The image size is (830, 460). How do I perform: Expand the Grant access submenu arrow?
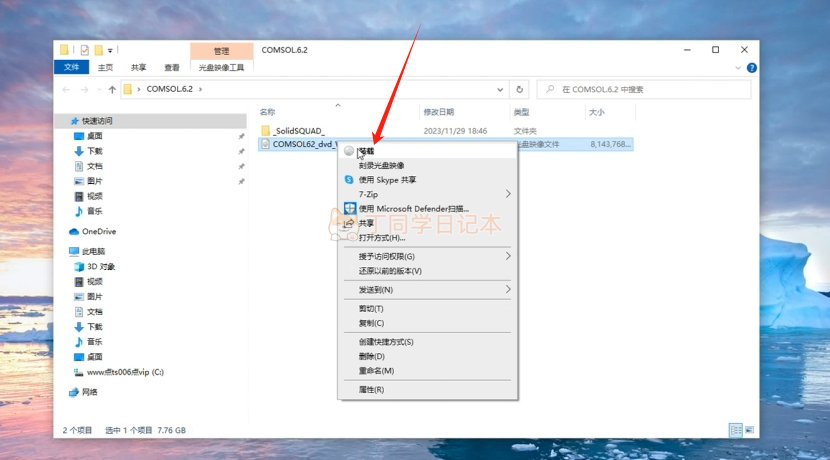pos(508,256)
